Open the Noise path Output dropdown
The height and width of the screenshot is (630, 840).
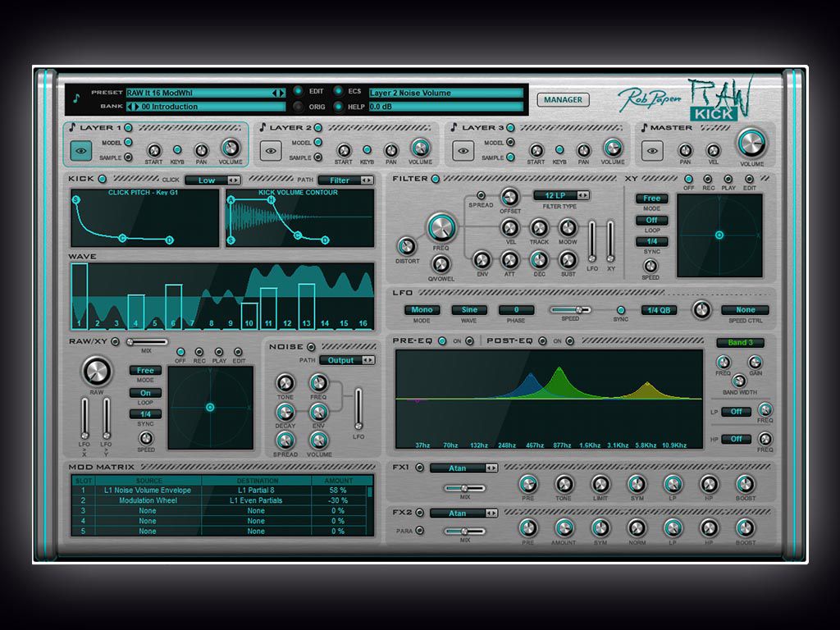click(x=347, y=361)
